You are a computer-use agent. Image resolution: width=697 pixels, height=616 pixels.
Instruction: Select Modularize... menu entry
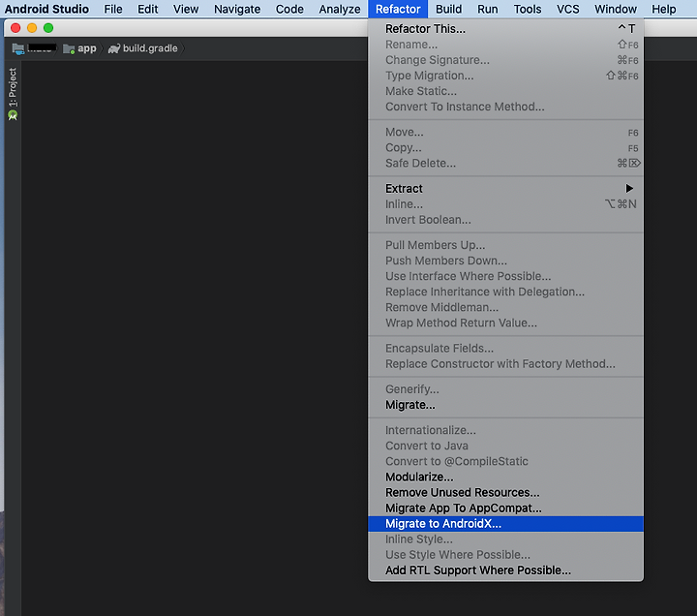pyautogui.click(x=506, y=477)
